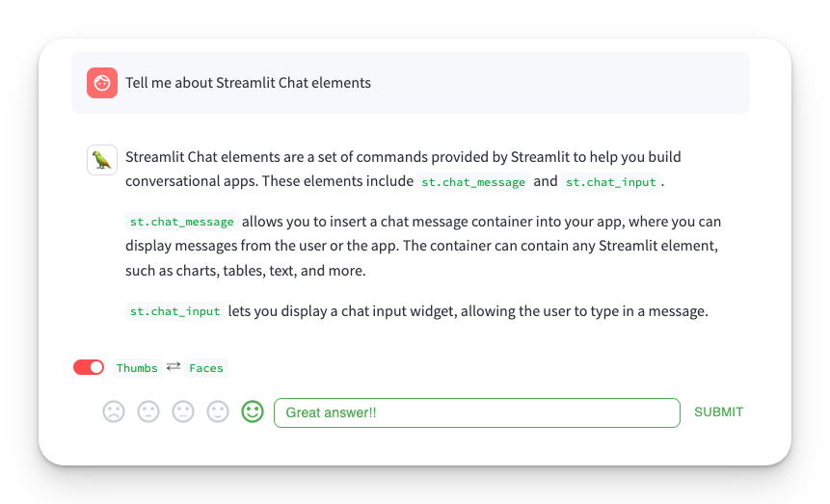Pick the neutral face rating

click(183, 411)
